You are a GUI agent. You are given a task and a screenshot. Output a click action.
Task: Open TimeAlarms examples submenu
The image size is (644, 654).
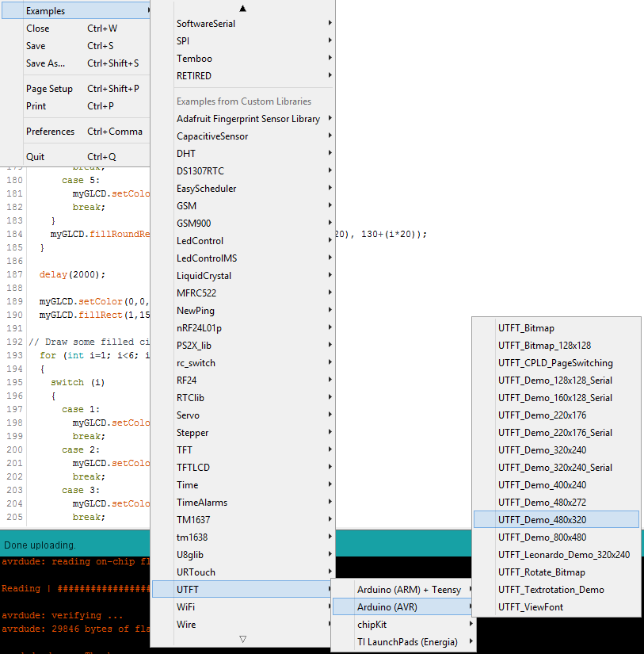(x=242, y=503)
